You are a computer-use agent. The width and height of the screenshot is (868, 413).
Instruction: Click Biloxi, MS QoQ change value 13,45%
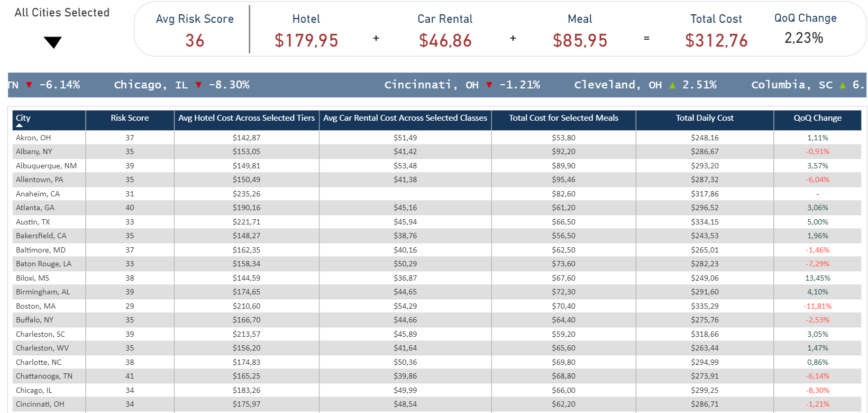point(817,278)
